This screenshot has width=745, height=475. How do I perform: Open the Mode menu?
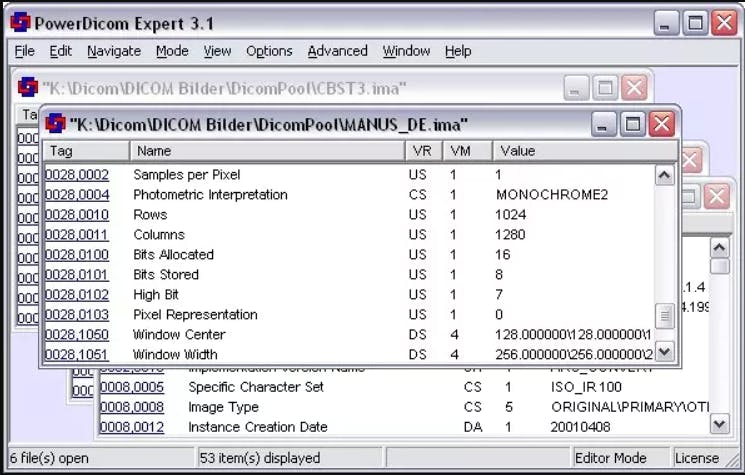(x=172, y=51)
